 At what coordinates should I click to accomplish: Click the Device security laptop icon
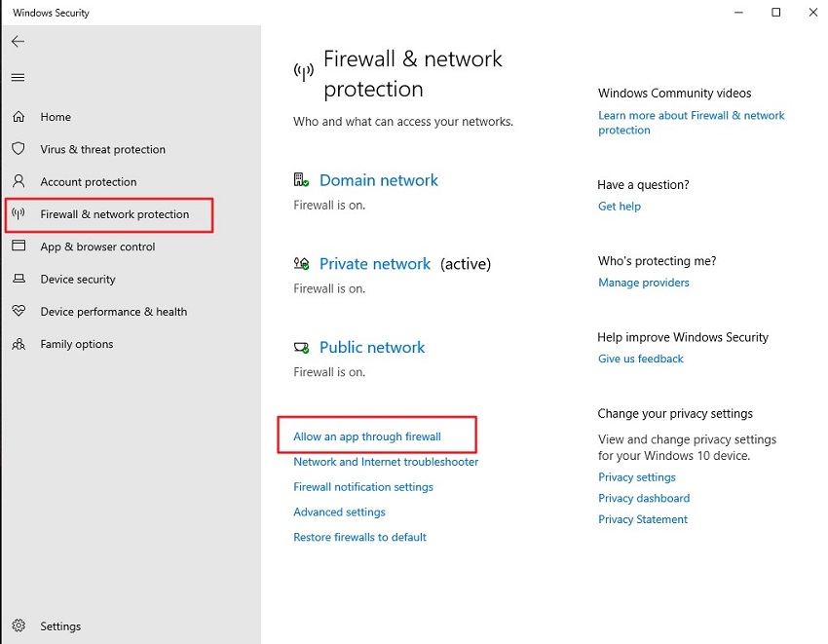[x=19, y=279]
